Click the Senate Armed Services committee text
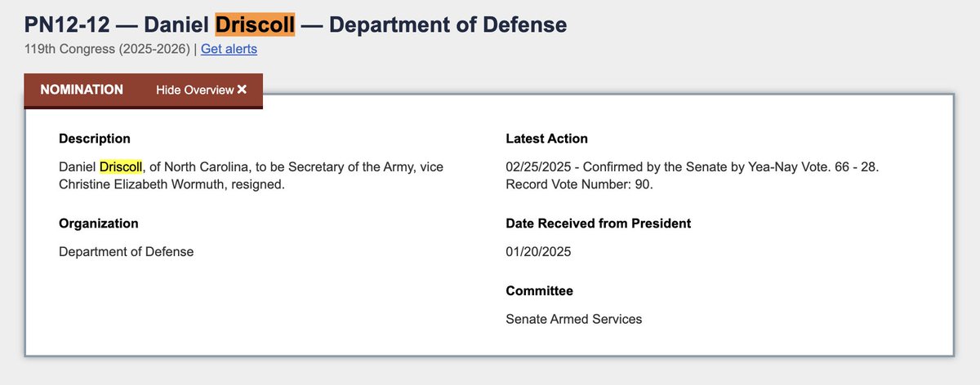 (x=573, y=319)
